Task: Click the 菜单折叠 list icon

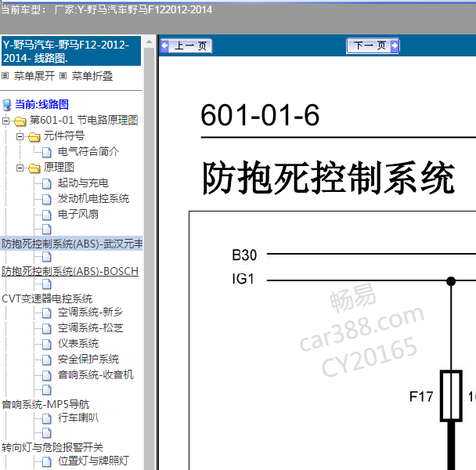Action: point(63,76)
